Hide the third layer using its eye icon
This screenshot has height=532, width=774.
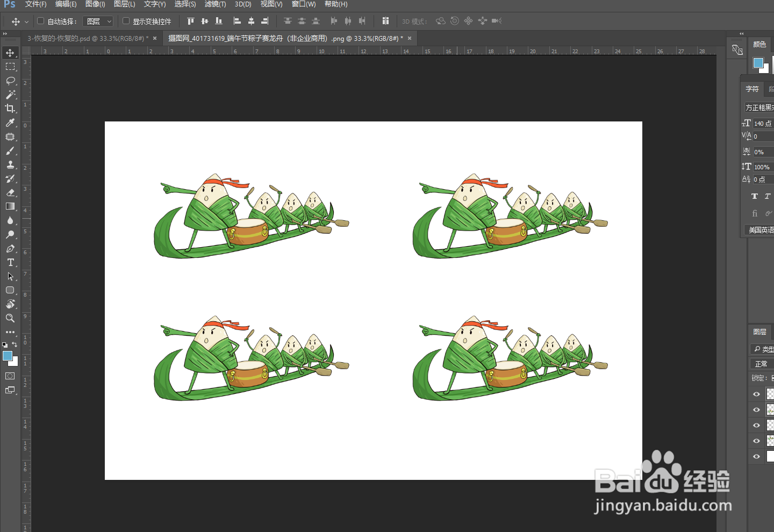(756, 425)
